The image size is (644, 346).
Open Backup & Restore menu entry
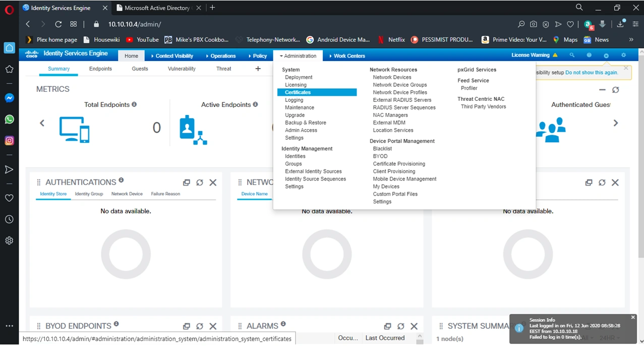click(306, 123)
